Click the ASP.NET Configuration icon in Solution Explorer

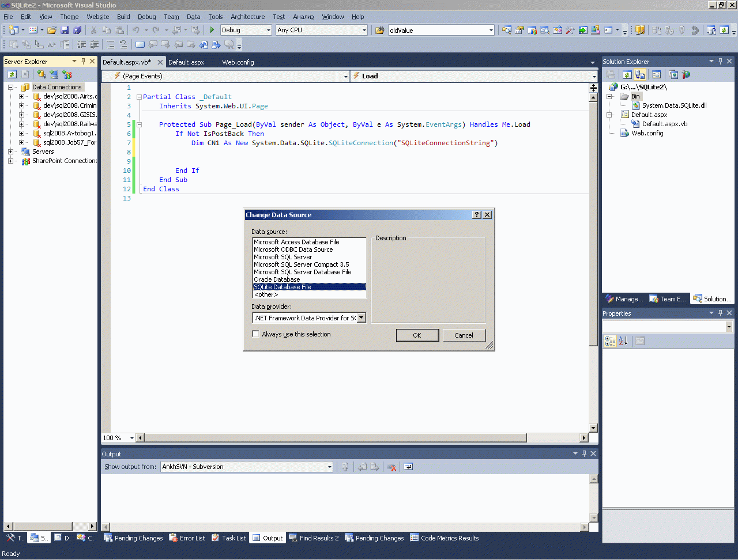[686, 74]
